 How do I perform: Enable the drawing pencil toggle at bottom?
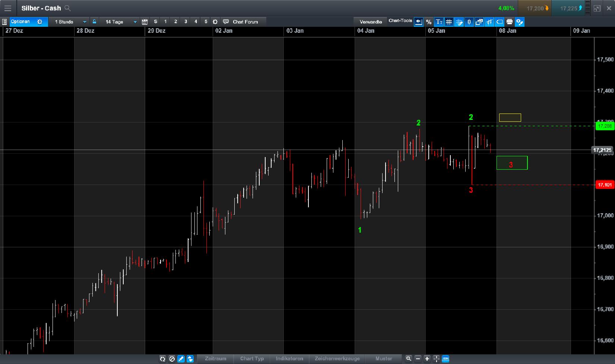(x=181, y=359)
